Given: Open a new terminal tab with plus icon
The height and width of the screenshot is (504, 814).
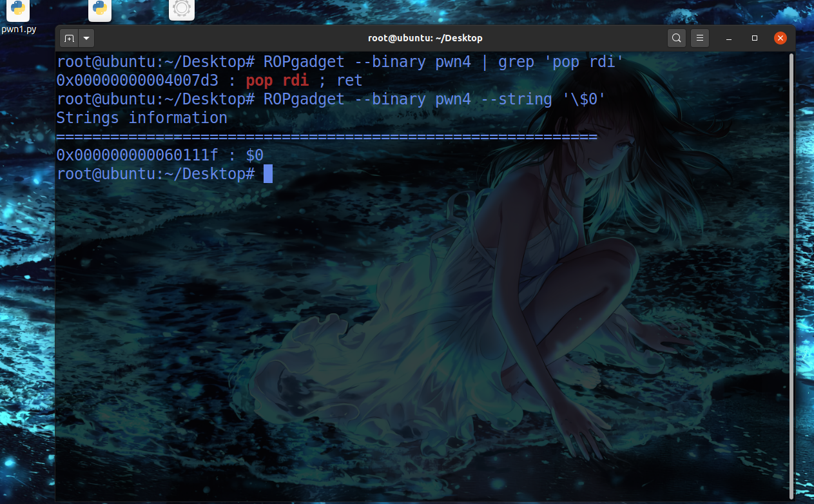Looking at the screenshot, I should 69,38.
